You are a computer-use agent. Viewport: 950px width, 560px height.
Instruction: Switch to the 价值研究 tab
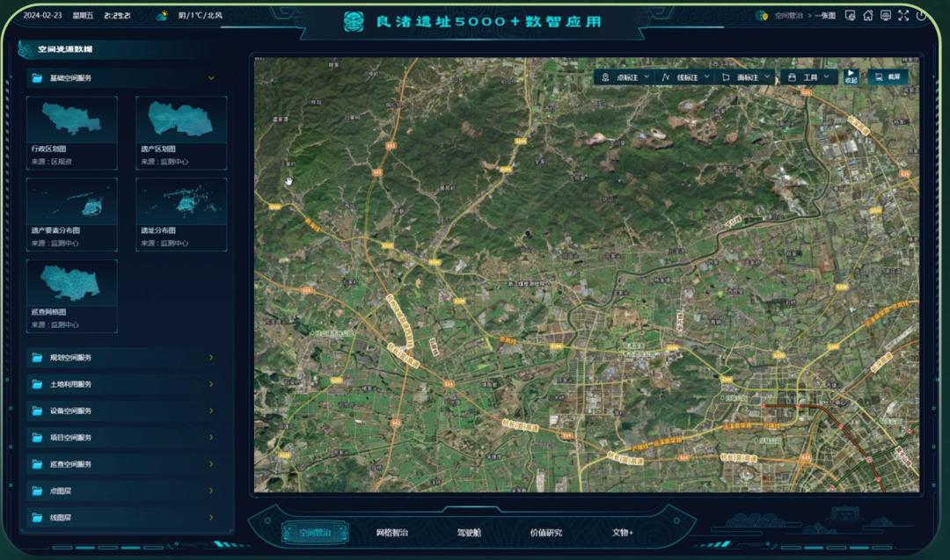coord(545,533)
